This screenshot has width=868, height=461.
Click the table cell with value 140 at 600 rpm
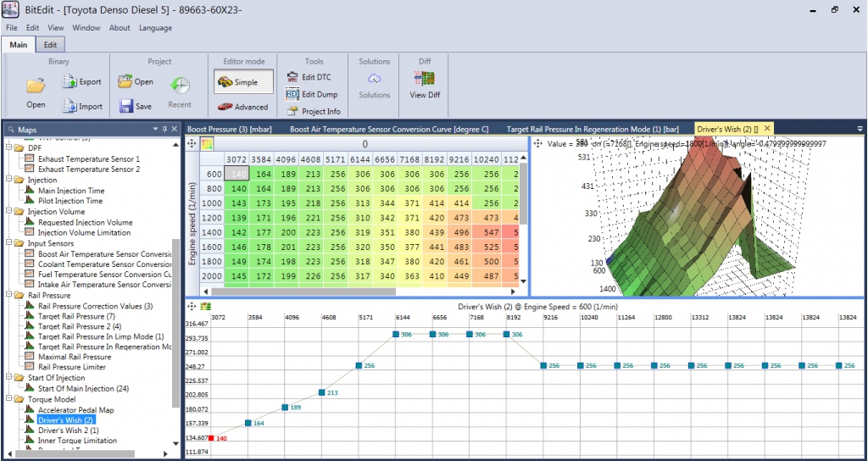(237, 173)
